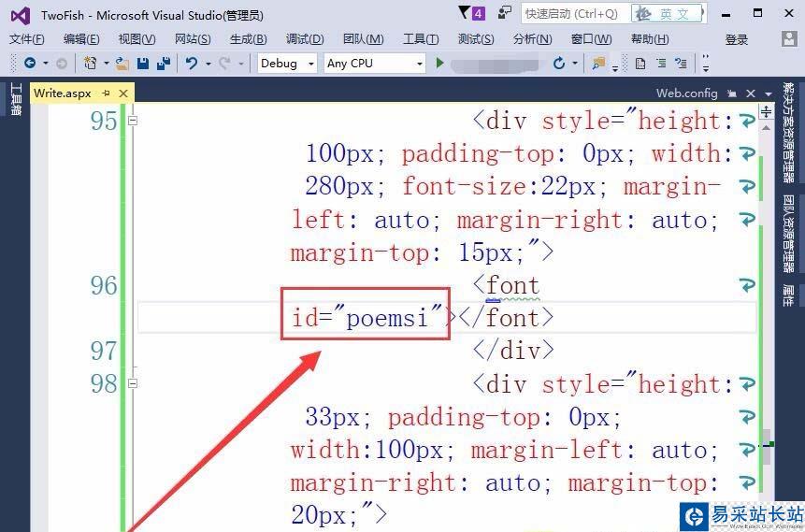Open the Redo history dropdown arrow
The width and height of the screenshot is (805, 532).
pyautogui.click(x=240, y=64)
